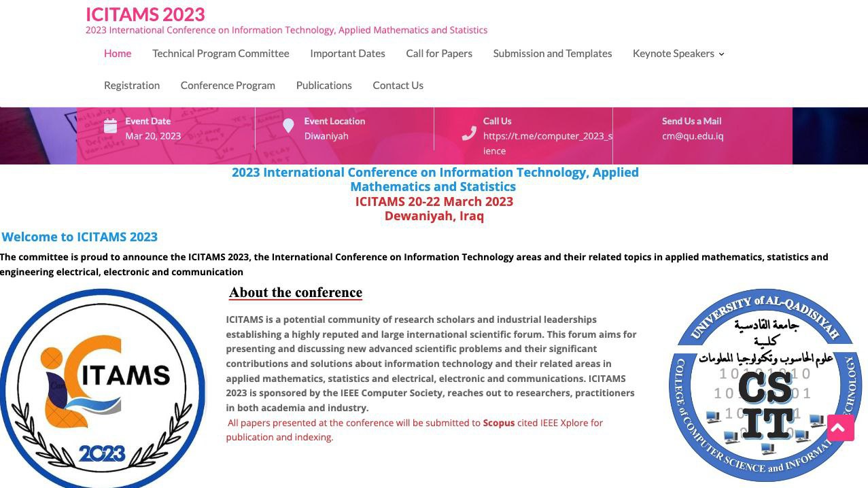Click the calendar icon beside Event Date
The image size is (868, 488).
tap(110, 126)
